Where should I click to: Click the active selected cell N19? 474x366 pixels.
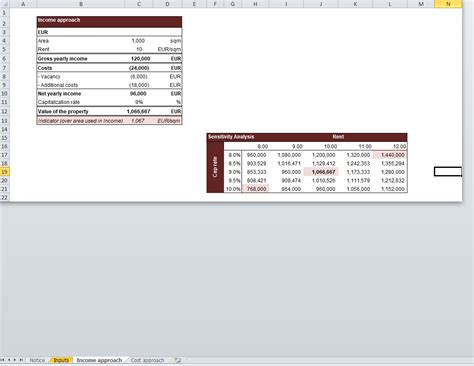448,172
